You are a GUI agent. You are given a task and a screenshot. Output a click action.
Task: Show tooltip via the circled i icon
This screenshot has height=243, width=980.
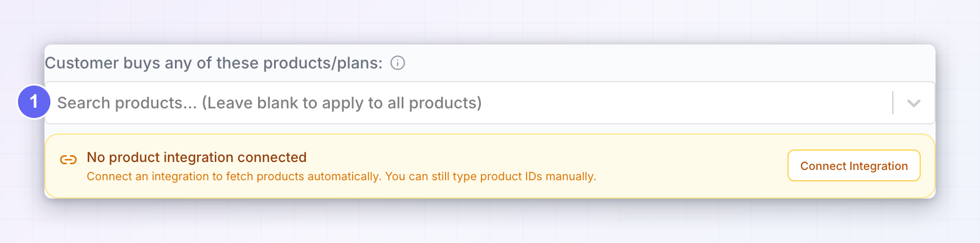[x=398, y=63]
